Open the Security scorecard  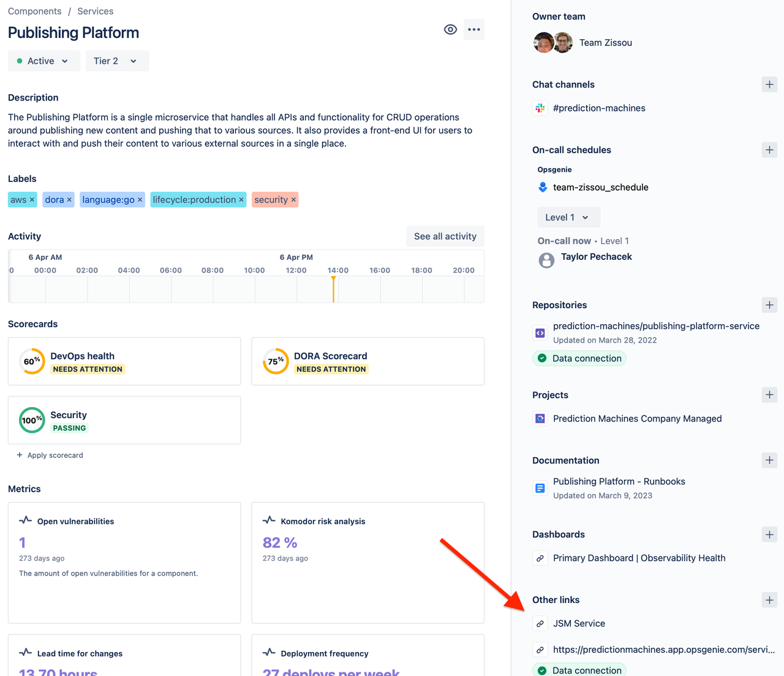pyautogui.click(x=124, y=420)
